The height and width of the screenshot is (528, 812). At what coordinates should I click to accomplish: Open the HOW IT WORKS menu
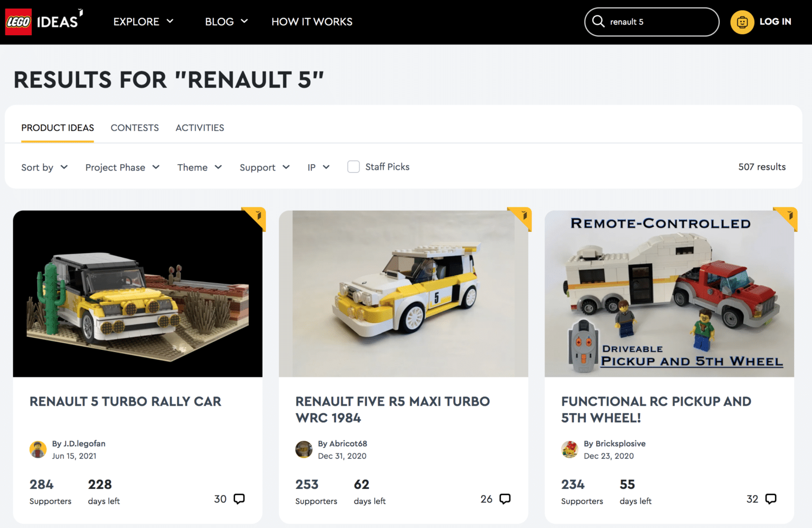312,22
